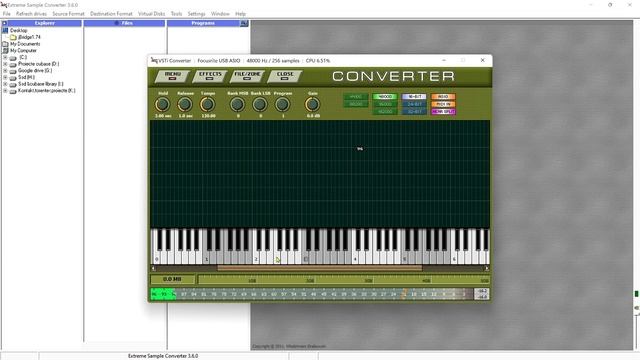Click the CLOSE button in Converter header
The image size is (640, 360).
tap(285, 76)
